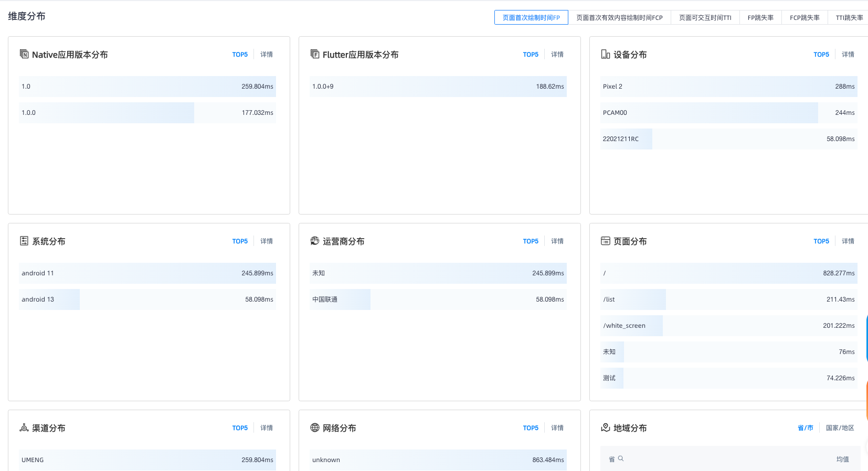
Task: Click the Flutter version 1.0.0+9 row
Action: pyautogui.click(x=438, y=87)
